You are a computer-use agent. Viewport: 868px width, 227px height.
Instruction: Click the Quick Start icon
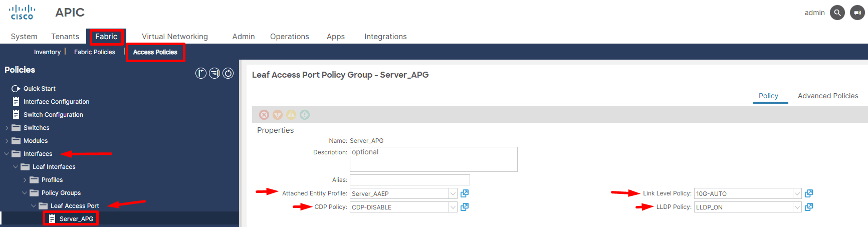[16, 89]
